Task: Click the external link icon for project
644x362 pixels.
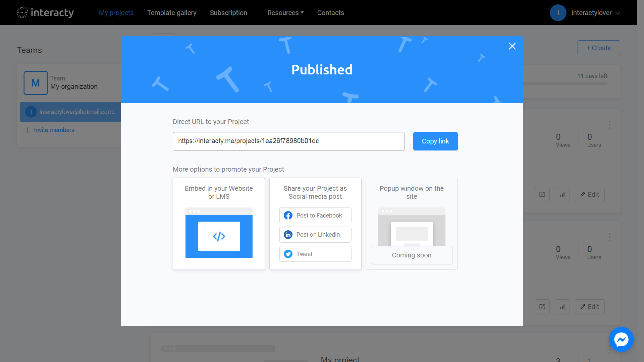Action: point(542,194)
